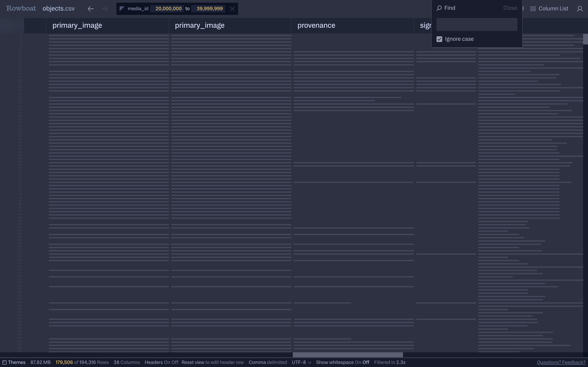Open the UTF-8 encoding dropdown

301,362
